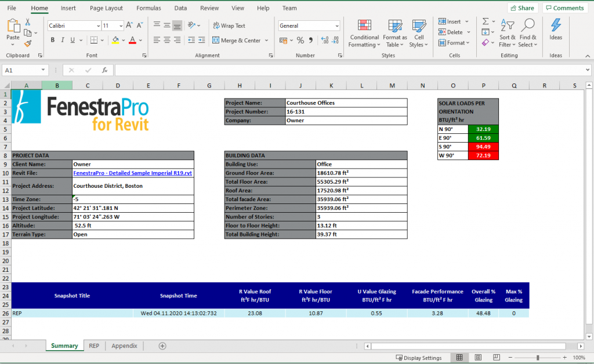This screenshot has width=594, height=364.
Task: Open Conditional Formatting menu
Action: pyautogui.click(x=364, y=33)
